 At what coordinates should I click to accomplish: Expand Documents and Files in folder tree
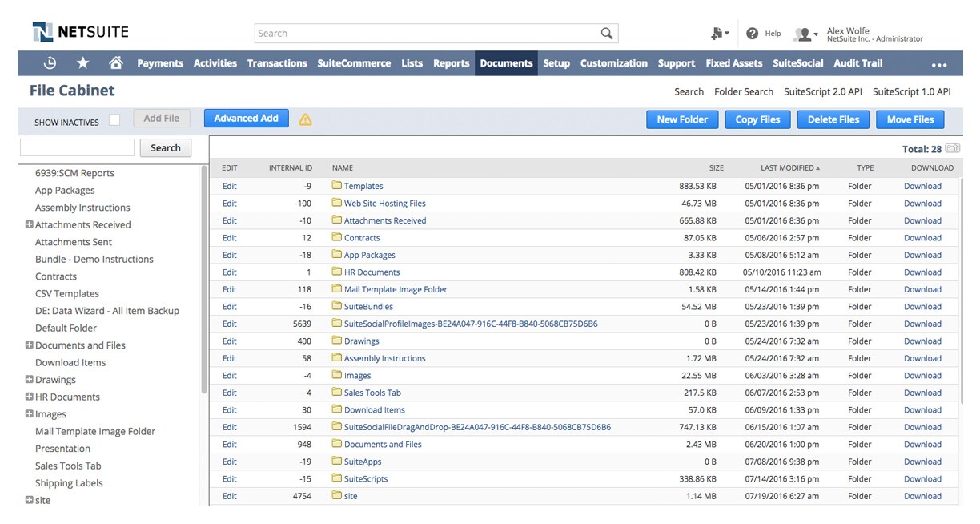point(29,345)
